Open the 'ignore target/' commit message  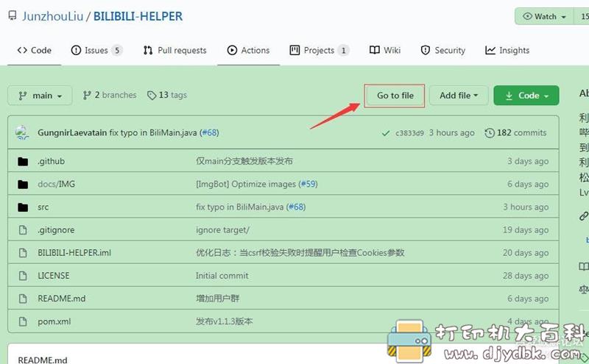point(222,230)
